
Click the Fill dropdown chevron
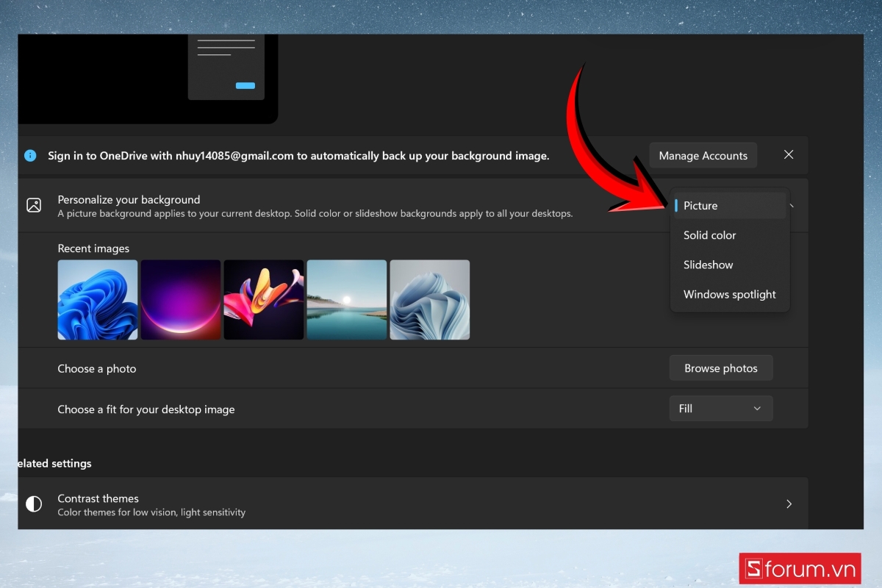[x=758, y=408]
